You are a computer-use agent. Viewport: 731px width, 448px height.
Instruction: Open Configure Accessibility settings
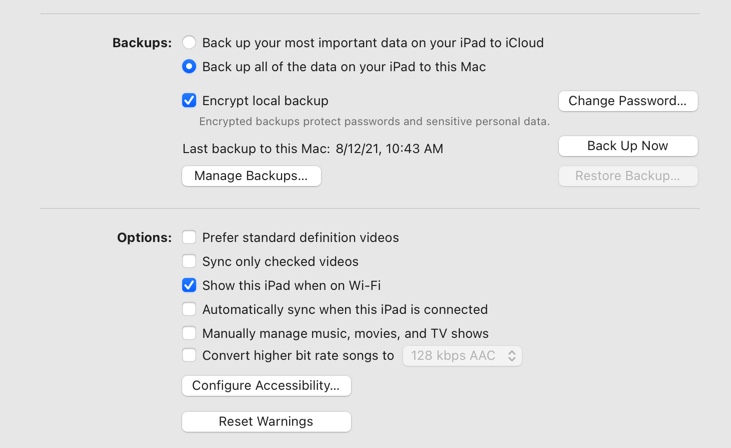coord(266,386)
